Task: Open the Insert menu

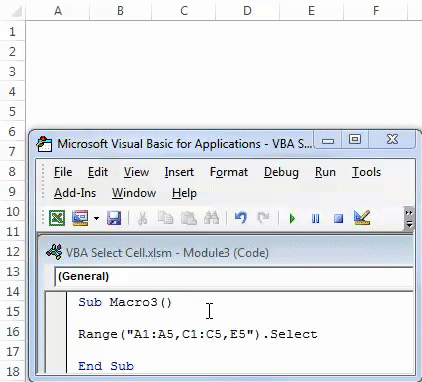Action: point(179,172)
